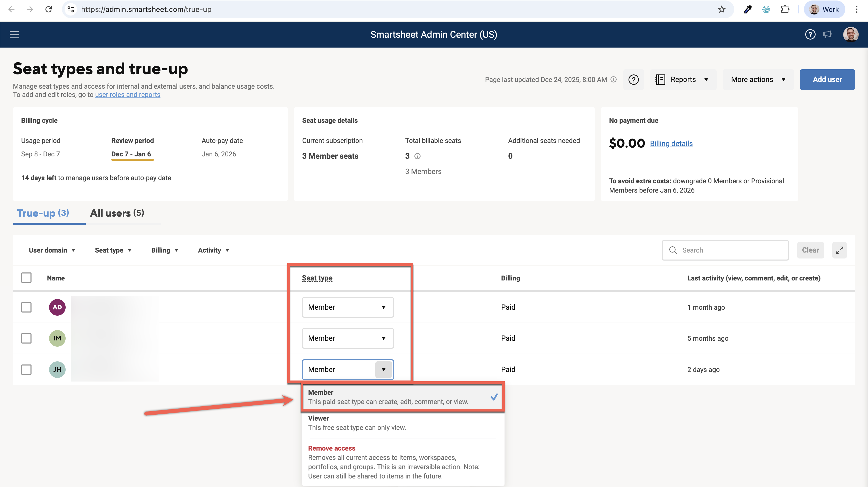868x487 pixels.
Task: Click the help question mark in header
Action: point(810,34)
